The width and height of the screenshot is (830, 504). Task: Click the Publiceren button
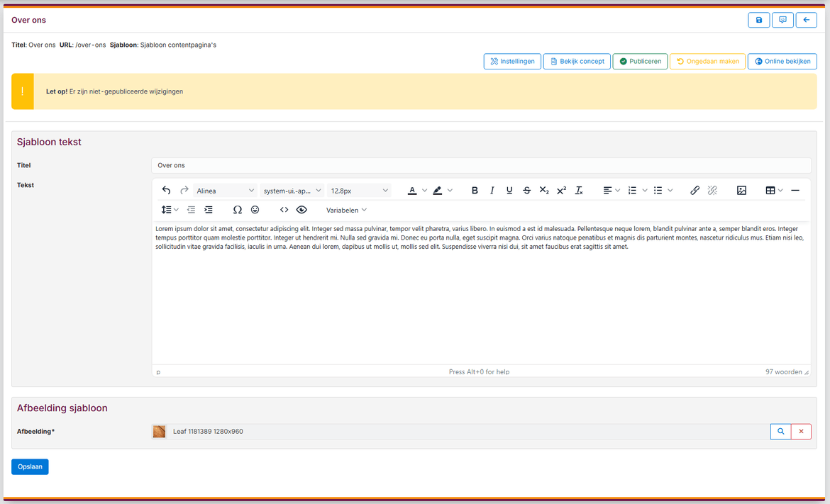640,62
